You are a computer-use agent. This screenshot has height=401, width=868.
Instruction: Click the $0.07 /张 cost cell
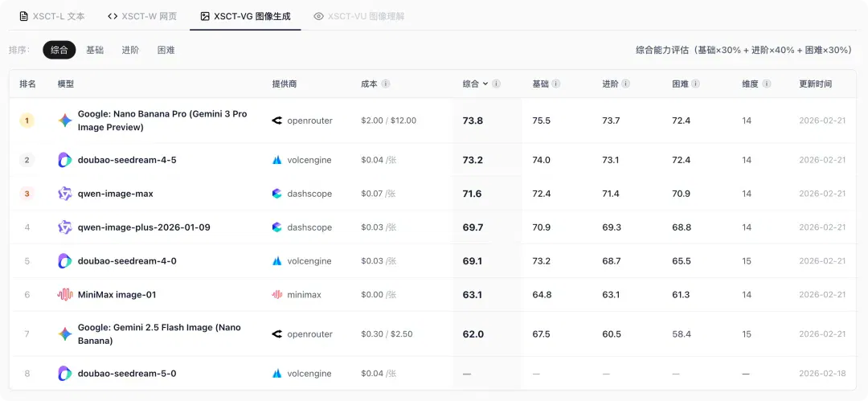coord(379,194)
